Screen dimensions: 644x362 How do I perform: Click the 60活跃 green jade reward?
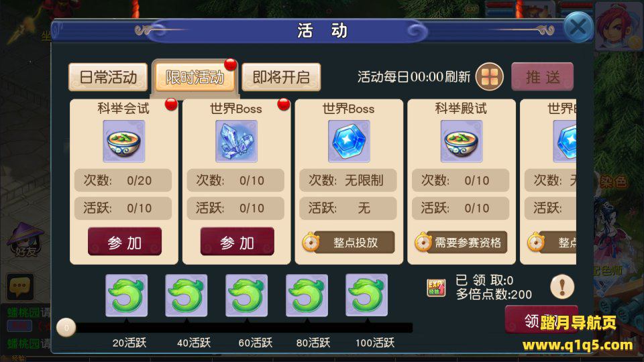pyautogui.click(x=246, y=296)
